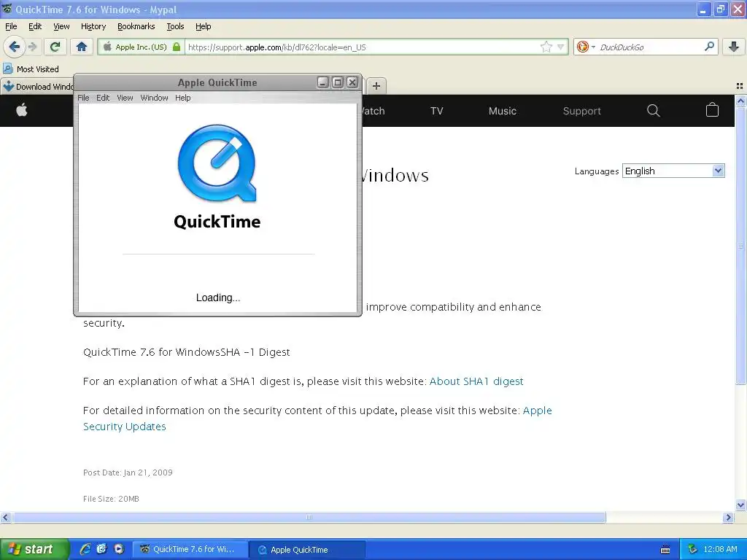Click the system tray network icon
This screenshot has height=560, width=747.
tap(693, 550)
